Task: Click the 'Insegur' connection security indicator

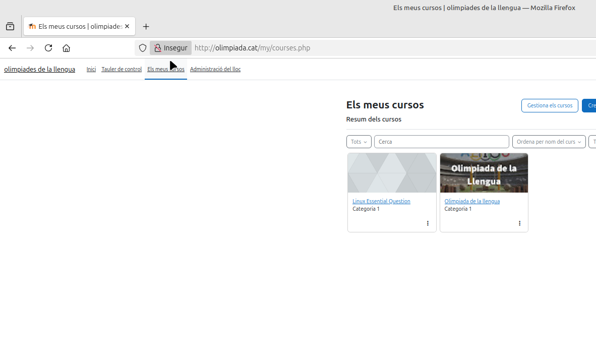Action: [x=170, y=48]
